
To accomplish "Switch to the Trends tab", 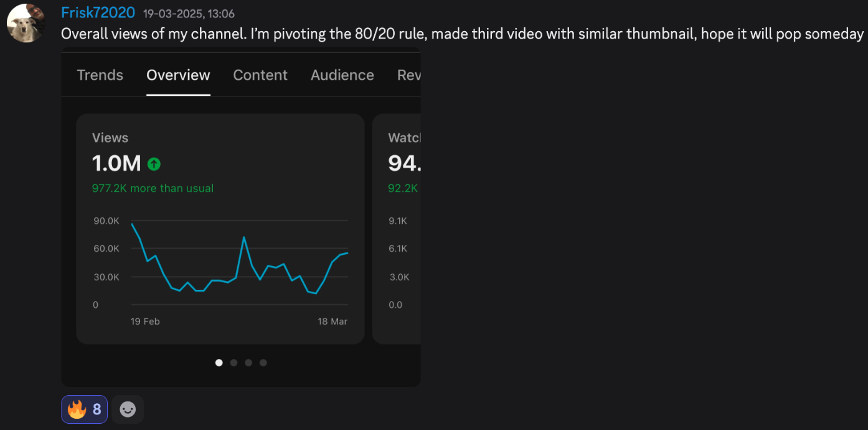I will click(100, 75).
